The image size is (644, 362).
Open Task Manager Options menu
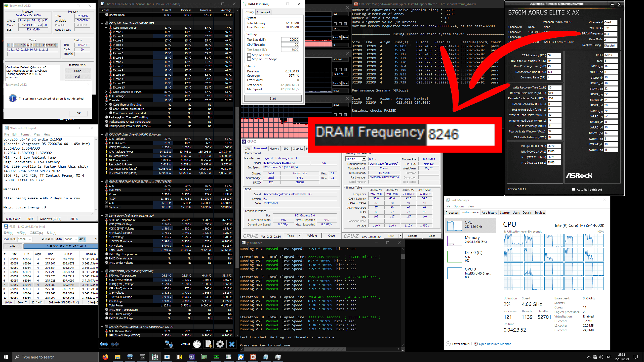tap(459, 206)
